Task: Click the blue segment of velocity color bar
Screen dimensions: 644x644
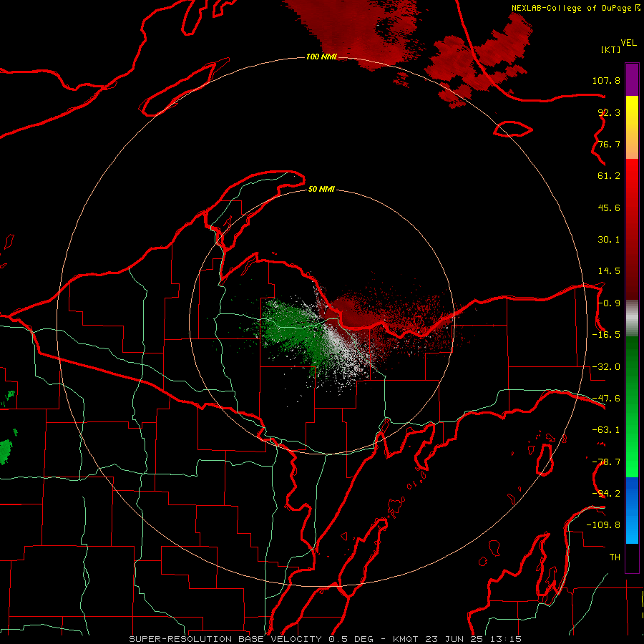Action: coord(632,510)
